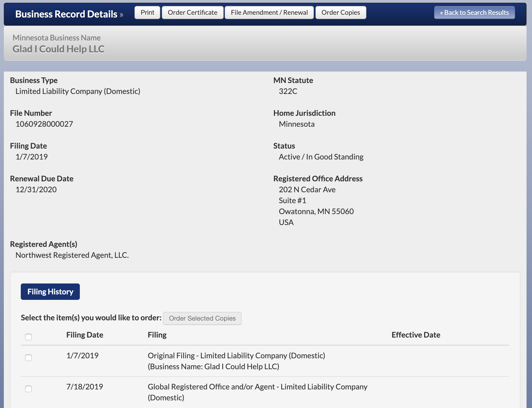
Task: Click the Suite #1 address line
Action: tap(293, 200)
